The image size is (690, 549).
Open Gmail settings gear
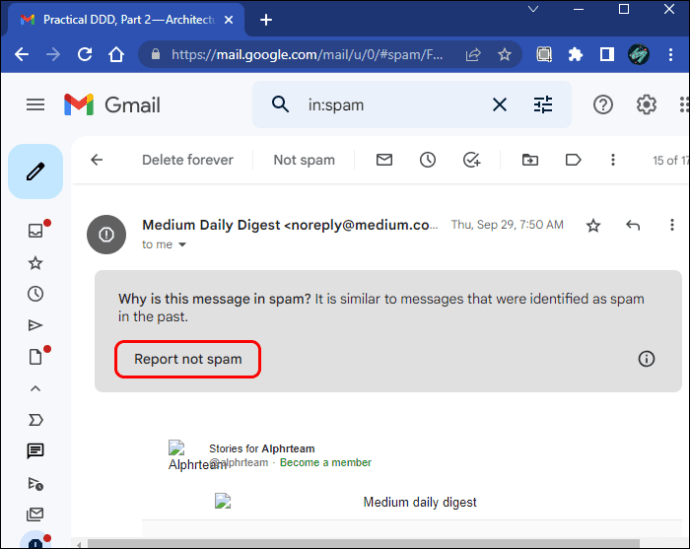coord(646,105)
